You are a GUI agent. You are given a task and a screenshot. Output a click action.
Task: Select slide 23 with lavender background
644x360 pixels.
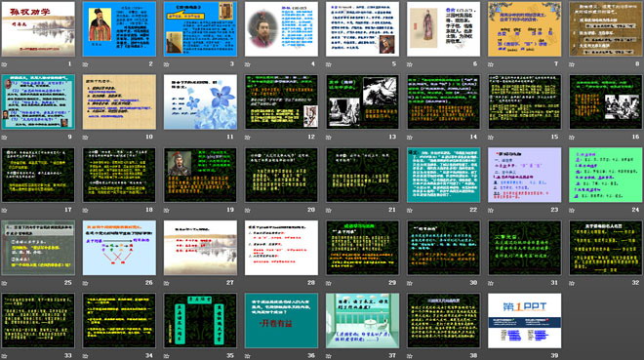tap(525, 175)
